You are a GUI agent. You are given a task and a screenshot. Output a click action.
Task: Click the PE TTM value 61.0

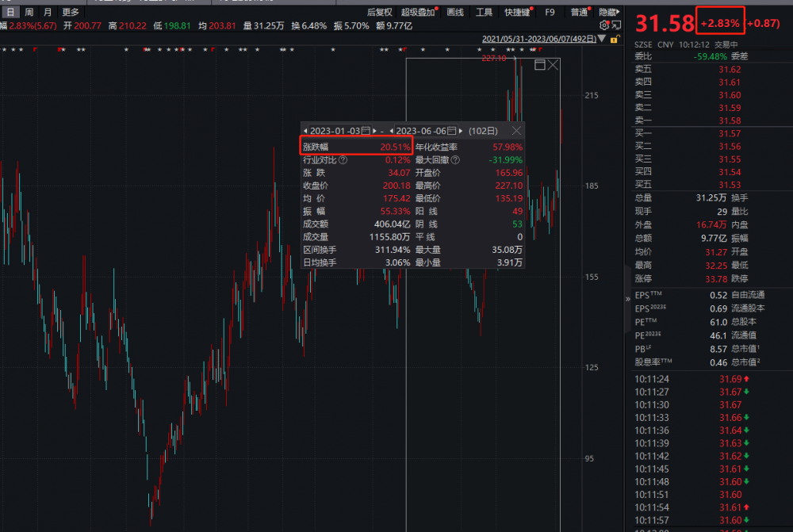pyautogui.click(x=718, y=322)
